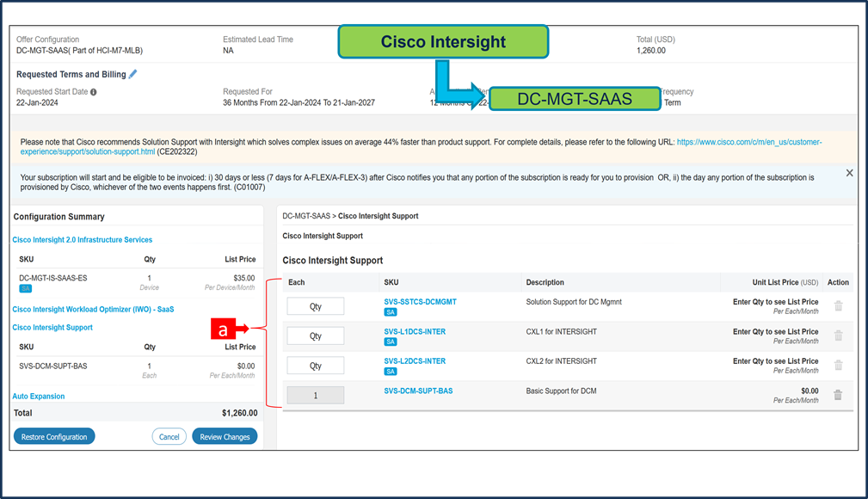Open SVS-SSTCS-DCMGMT SKU link

pos(420,302)
